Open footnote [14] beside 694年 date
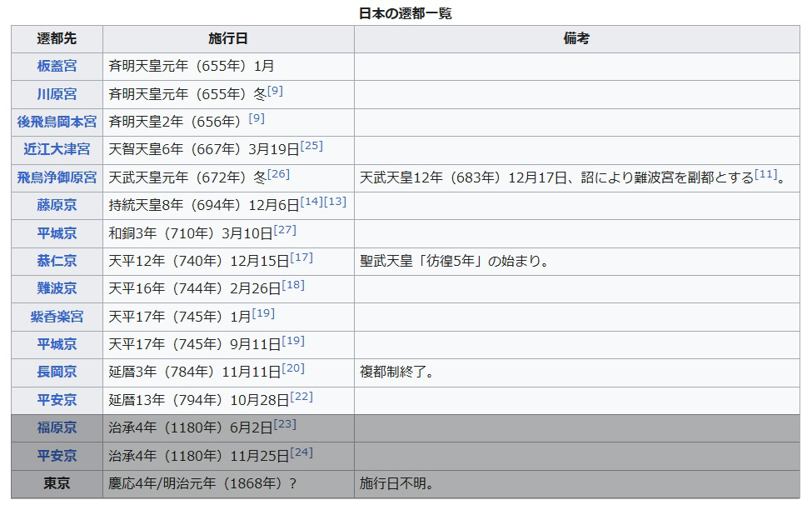This screenshot has width=812, height=510. click(311, 202)
